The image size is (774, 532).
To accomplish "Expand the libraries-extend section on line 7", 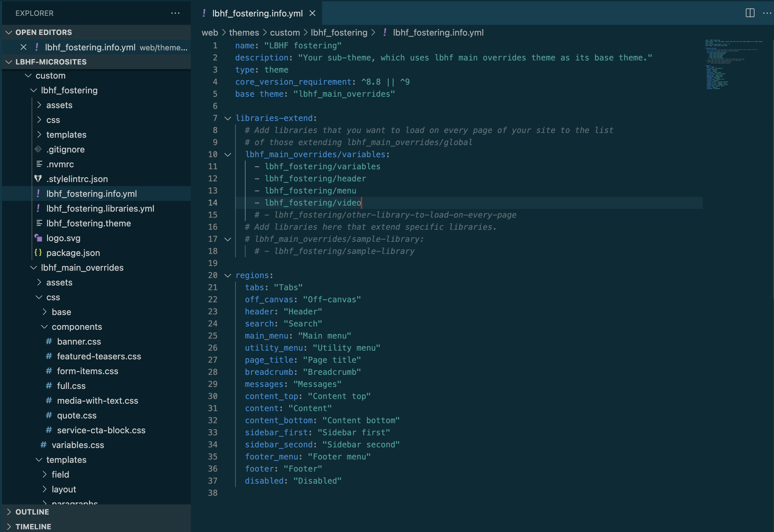I will (x=228, y=118).
